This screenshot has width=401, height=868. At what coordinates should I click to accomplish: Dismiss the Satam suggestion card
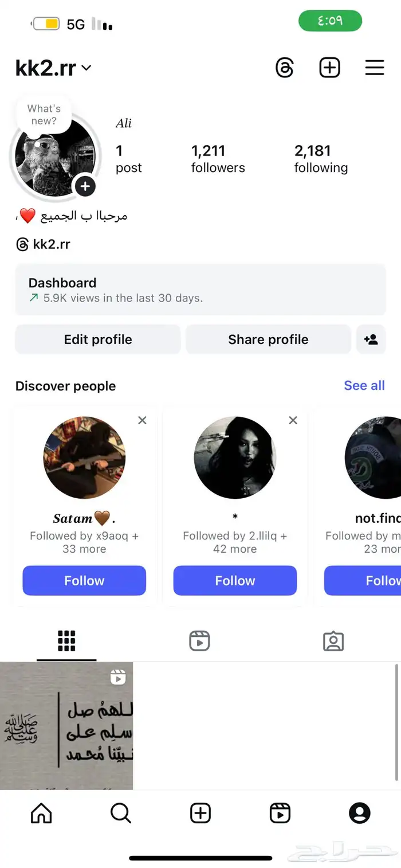click(x=142, y=420)
